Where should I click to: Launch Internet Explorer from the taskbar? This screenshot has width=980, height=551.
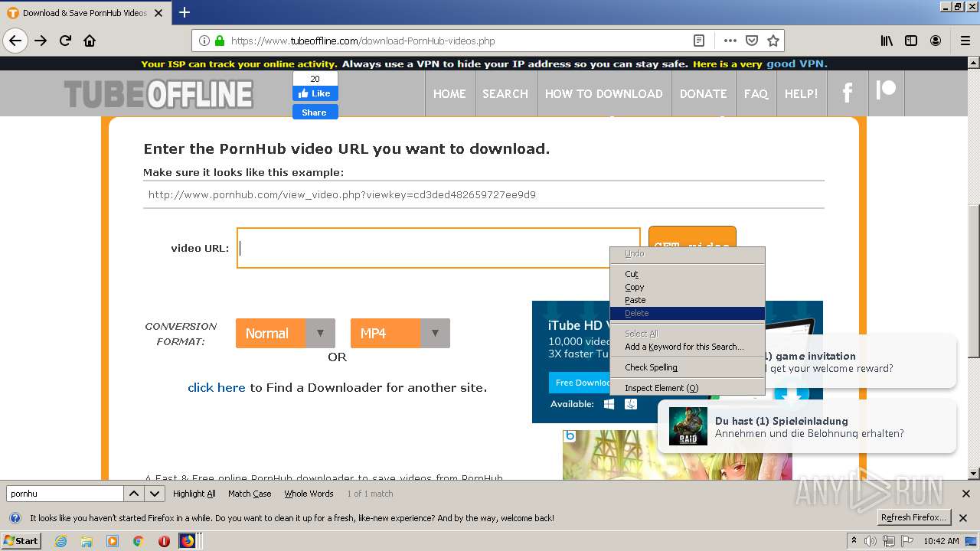click(60, 541)
